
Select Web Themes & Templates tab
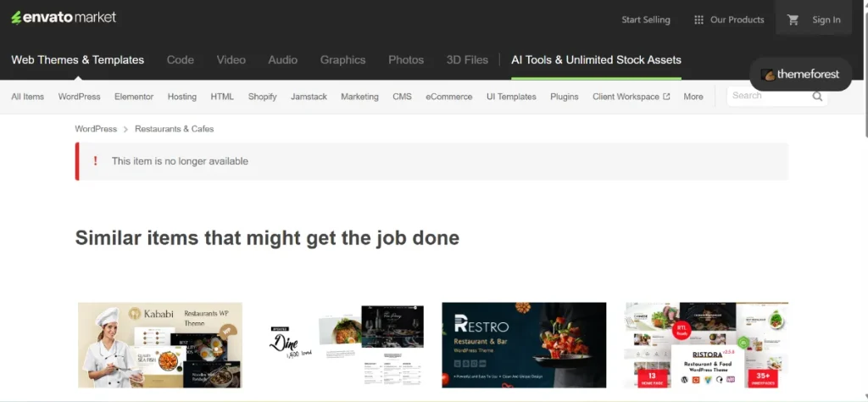pos(77,60)
